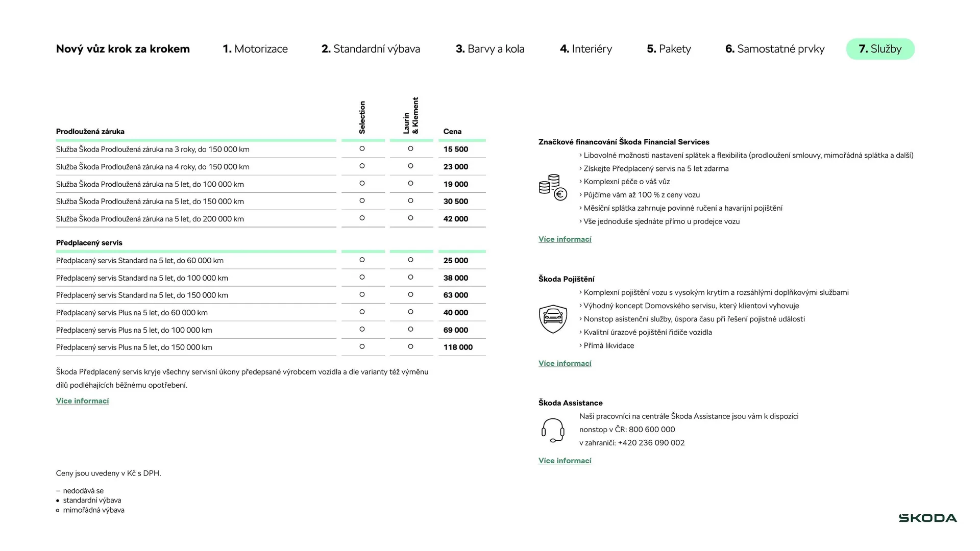The width and height of the screenshot is (980, 551).
Task: Select Selection for Plus servis 100 000 km
Action: tap(362, 330)
